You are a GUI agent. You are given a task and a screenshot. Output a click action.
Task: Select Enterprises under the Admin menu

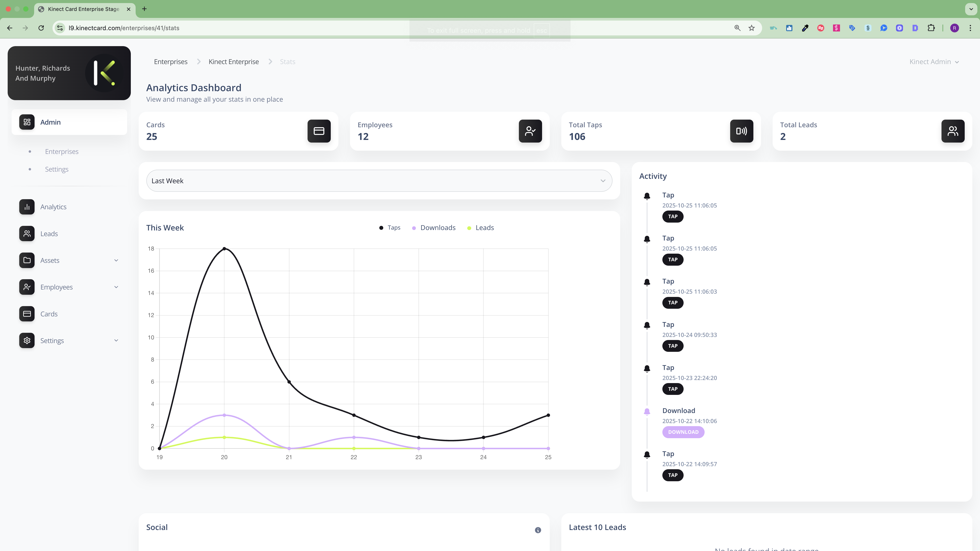[x=62, y=152]
